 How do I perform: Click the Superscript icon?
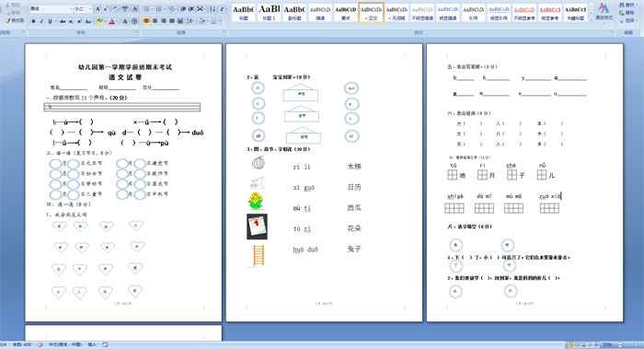(79, 21)
